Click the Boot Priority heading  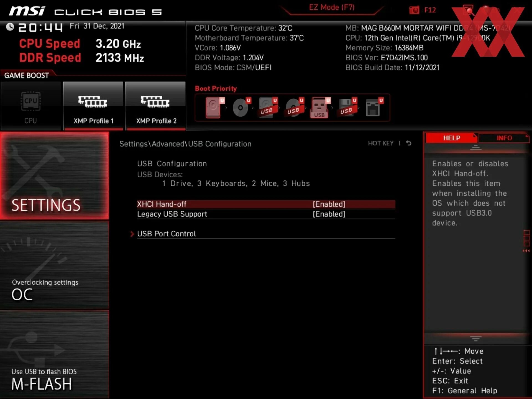point(216,88)
